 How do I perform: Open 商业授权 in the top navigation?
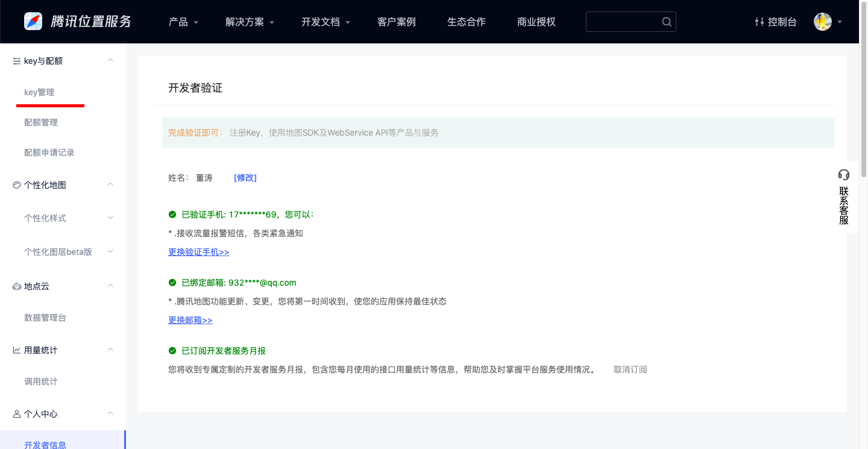[x=536, y=22]
